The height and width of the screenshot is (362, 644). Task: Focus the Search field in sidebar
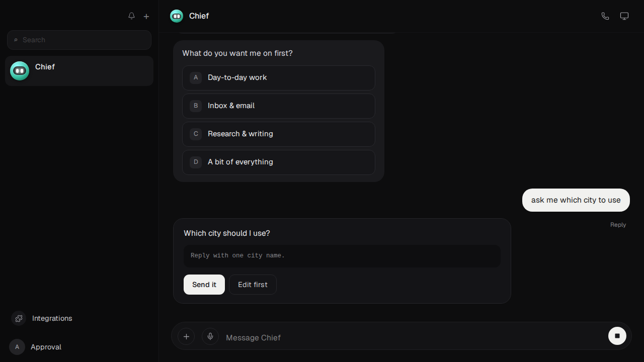[x=79, y=40]
